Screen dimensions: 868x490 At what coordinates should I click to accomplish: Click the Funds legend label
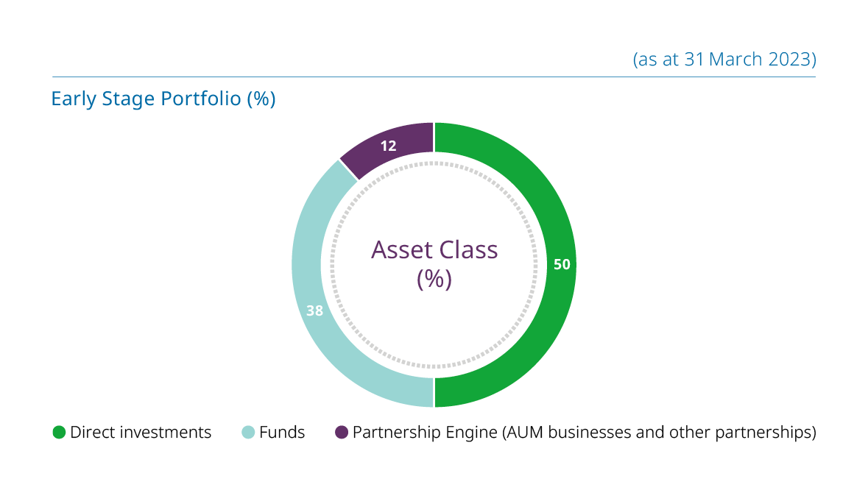point(282,433)
